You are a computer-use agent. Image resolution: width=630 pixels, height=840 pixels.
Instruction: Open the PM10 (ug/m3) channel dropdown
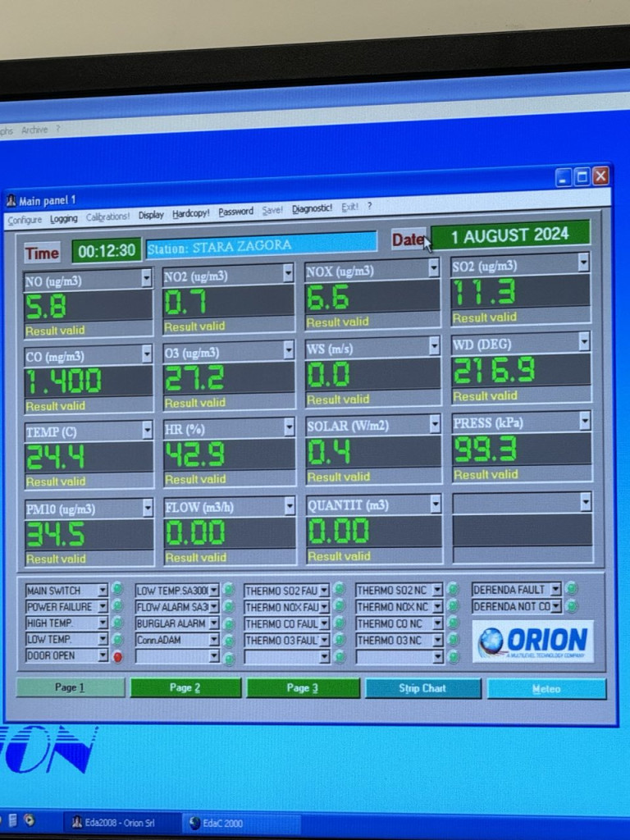click(x=147, y=509)
